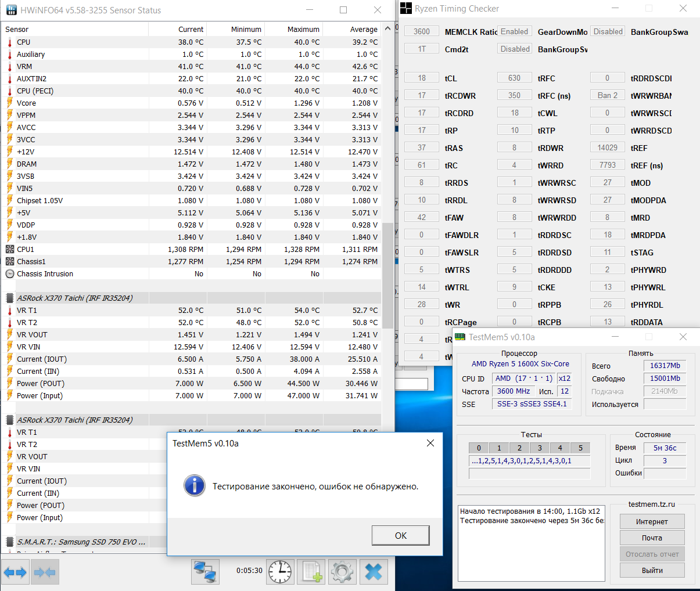The width and height of the screenshot is (700, 591).
Task: Open the testmem.tz.ru link label
Action: [652, 504]
